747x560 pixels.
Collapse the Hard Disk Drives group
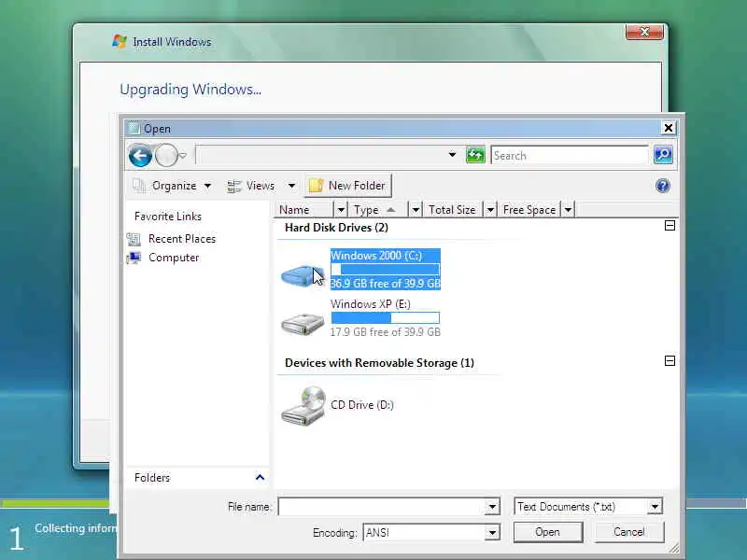[669, 226]
